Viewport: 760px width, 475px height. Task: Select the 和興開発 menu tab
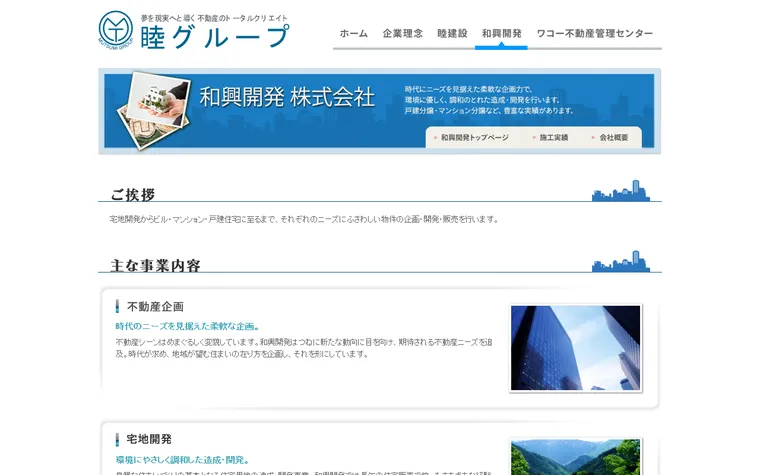(502, 33)
